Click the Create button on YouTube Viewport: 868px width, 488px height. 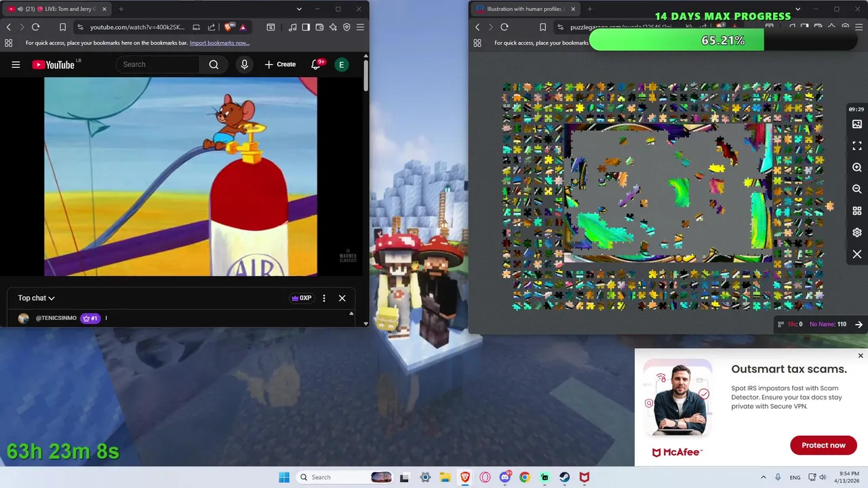280,64
